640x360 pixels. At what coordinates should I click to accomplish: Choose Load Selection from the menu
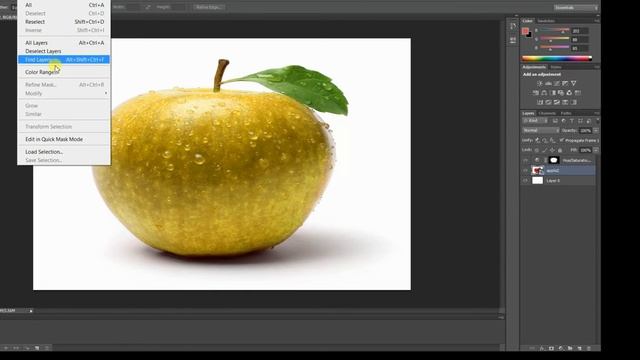64,152
